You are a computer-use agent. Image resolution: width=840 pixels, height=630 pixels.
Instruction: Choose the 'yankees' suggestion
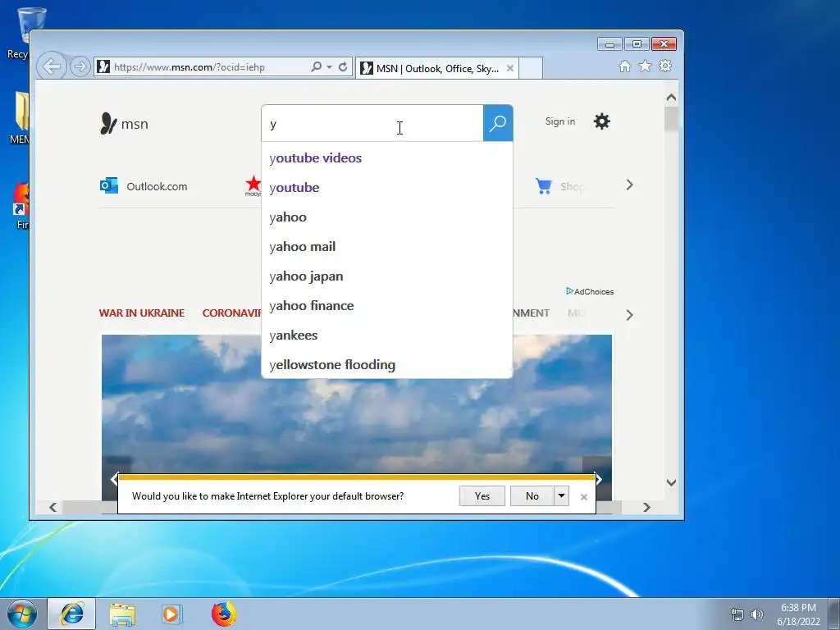387,335
